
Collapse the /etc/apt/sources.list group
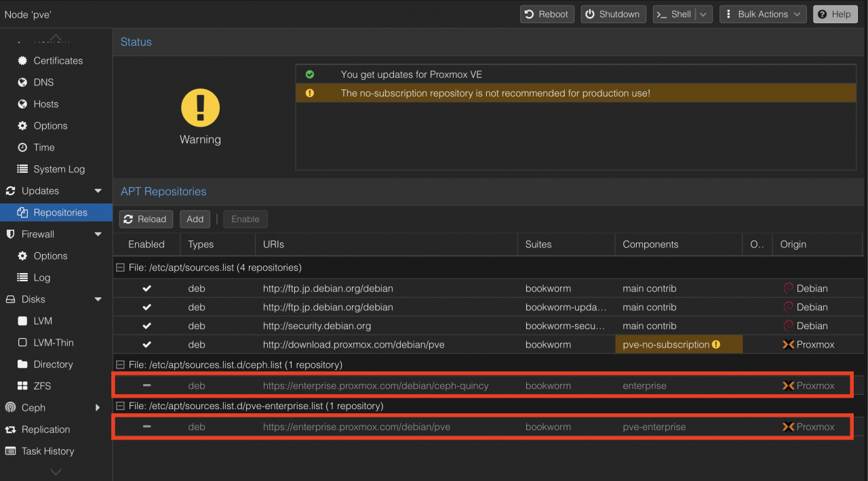(x=121, y=268)
